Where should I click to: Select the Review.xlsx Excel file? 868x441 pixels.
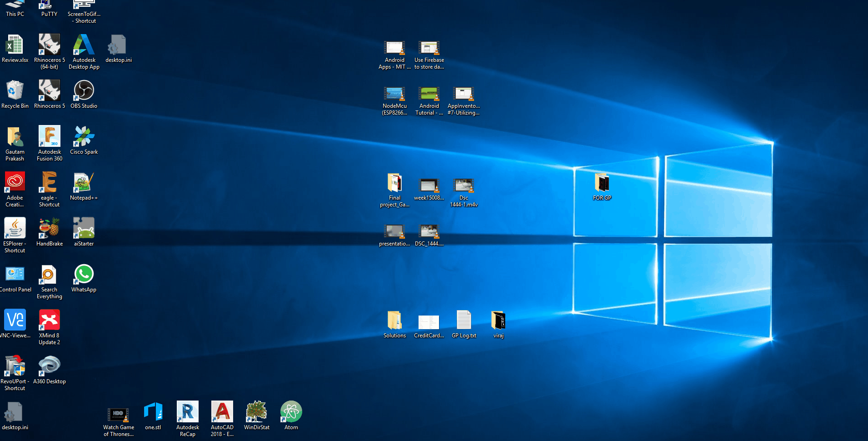pyautogui.click(x=15, y=49)
